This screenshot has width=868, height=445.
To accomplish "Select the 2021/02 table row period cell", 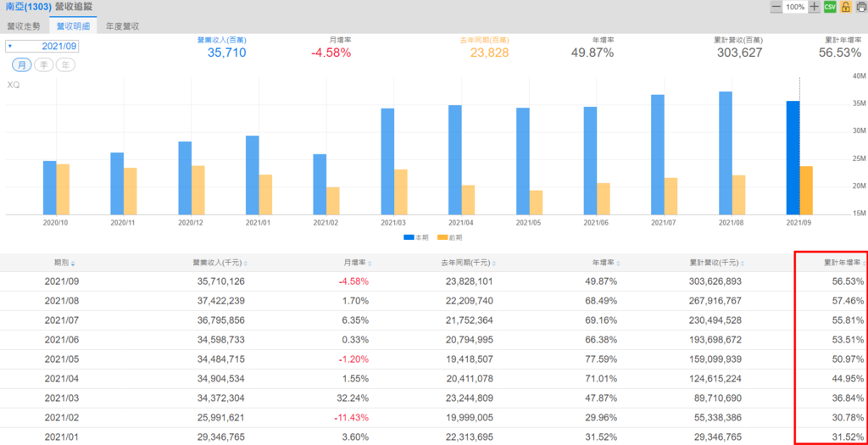I will tap(60, 418).
